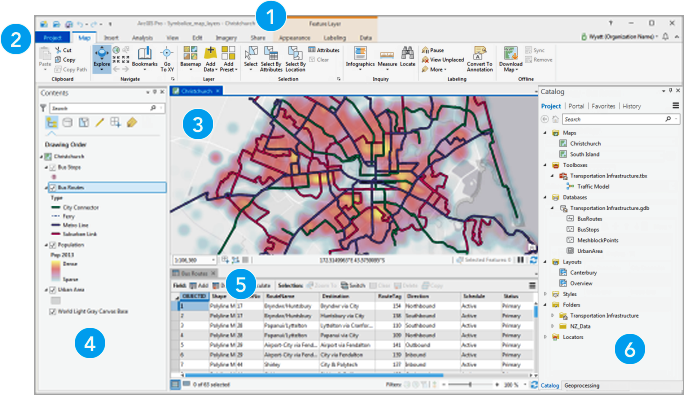The height and width of the screenshot is (395, 684).
Task: Click the Add Data button
Action: click(210, 58)
